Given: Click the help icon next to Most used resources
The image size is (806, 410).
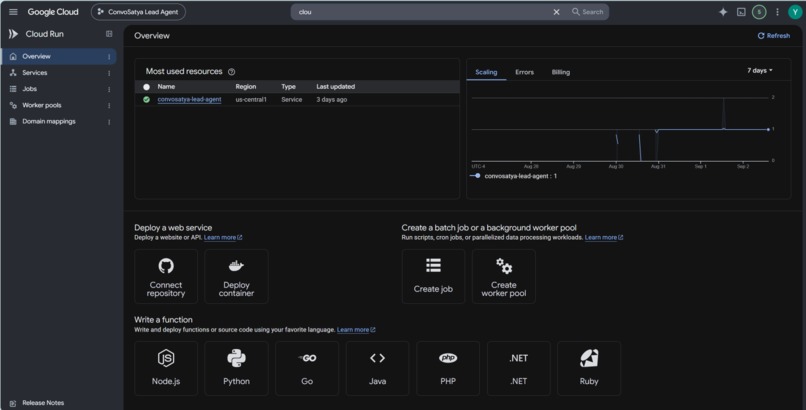Looking at the screenshot, I should pyautogui.click(x=231, y=72).
